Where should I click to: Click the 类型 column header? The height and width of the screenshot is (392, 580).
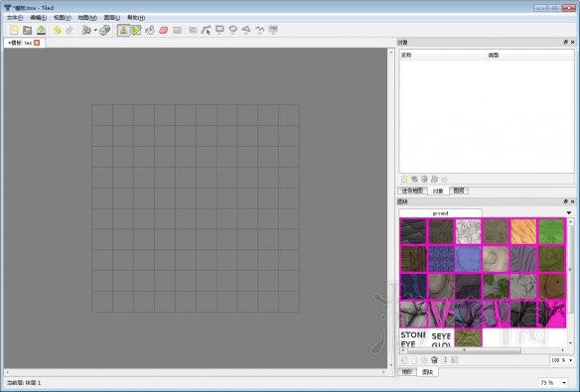(x=529, y=55)
